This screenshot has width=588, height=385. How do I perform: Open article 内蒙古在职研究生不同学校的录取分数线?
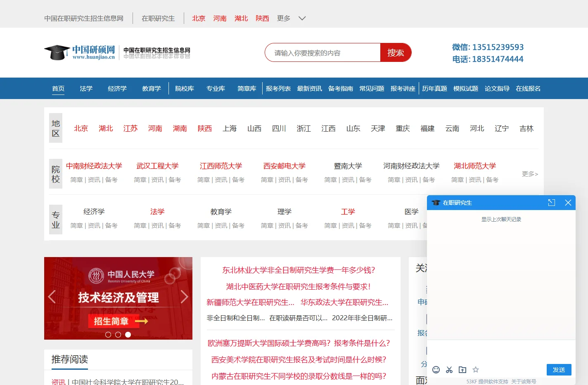click(x=299, y=376)
